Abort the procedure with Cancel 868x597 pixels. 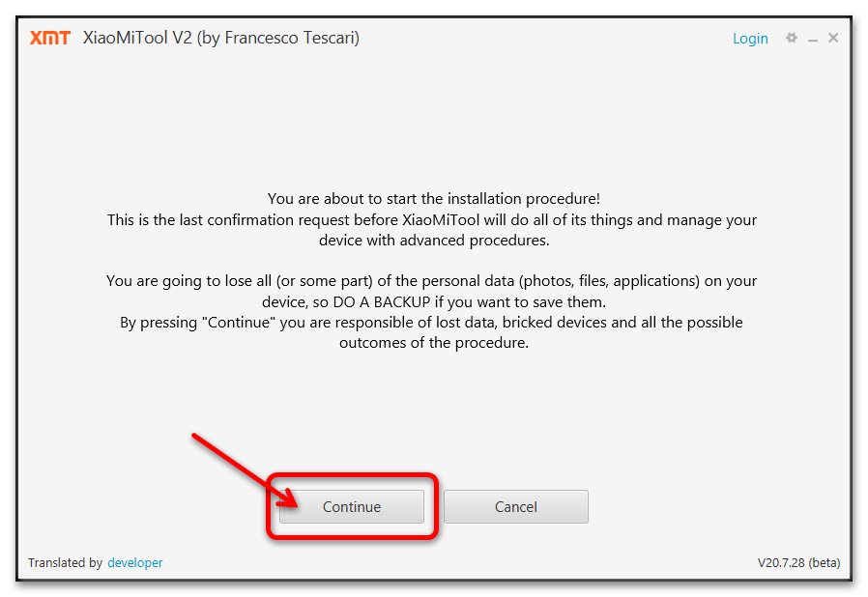tap(516, 506)
